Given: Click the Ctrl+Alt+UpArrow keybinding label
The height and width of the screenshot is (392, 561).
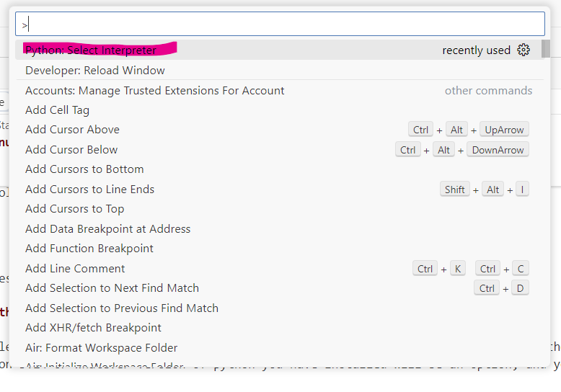Looking at the screenshot, I should click(468, 130).
